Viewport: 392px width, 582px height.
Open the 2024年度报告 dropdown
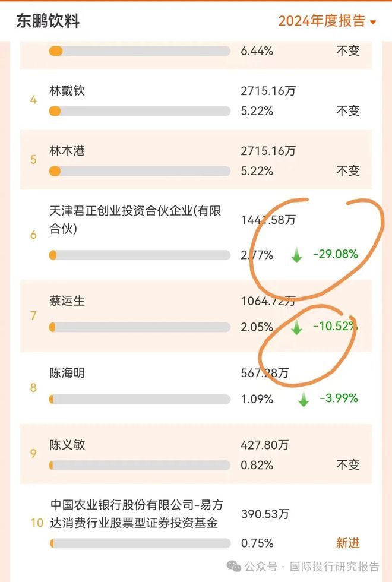[327, 21]
